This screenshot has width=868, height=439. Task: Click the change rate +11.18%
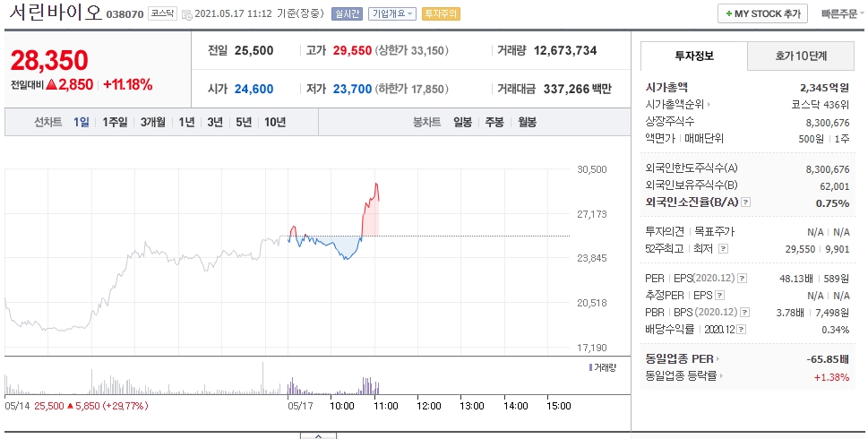pyautogui.click(x=128, y=85)
